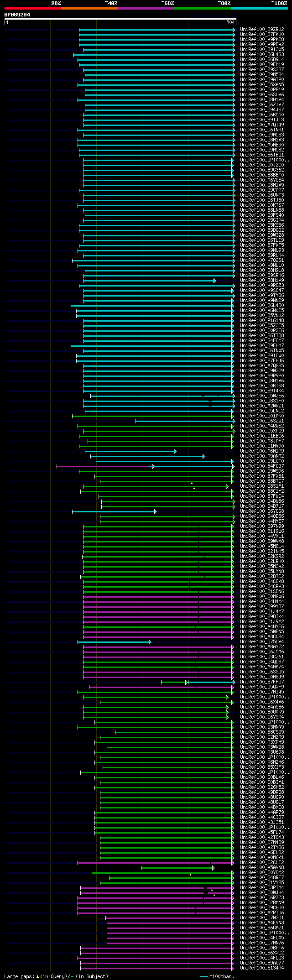Click the red 20% identity legend segment
Viewport: 292px width, 980px height.
[x=33, y=8]
